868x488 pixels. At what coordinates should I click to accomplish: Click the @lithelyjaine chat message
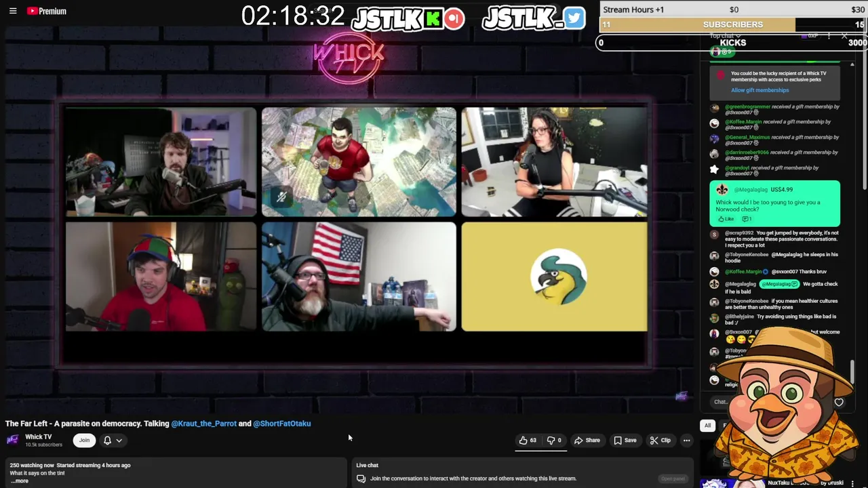(x=775, y=319)
